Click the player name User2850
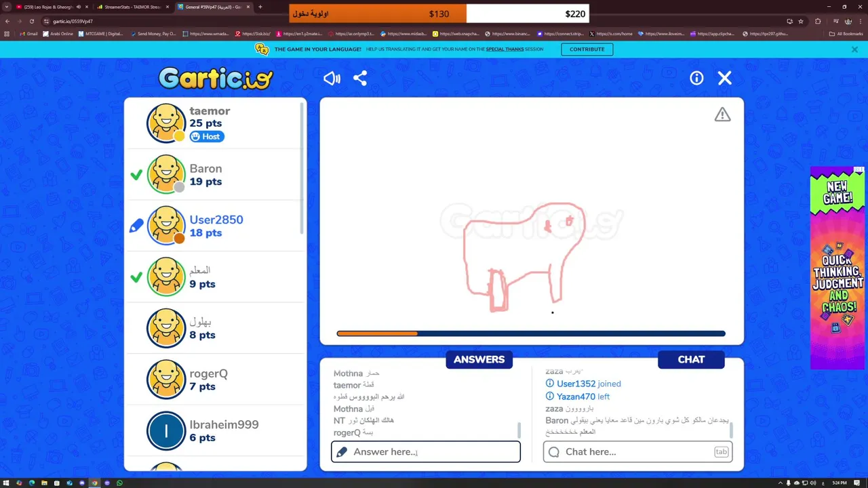This screenshot has width=868, height=488. [216, 220]
